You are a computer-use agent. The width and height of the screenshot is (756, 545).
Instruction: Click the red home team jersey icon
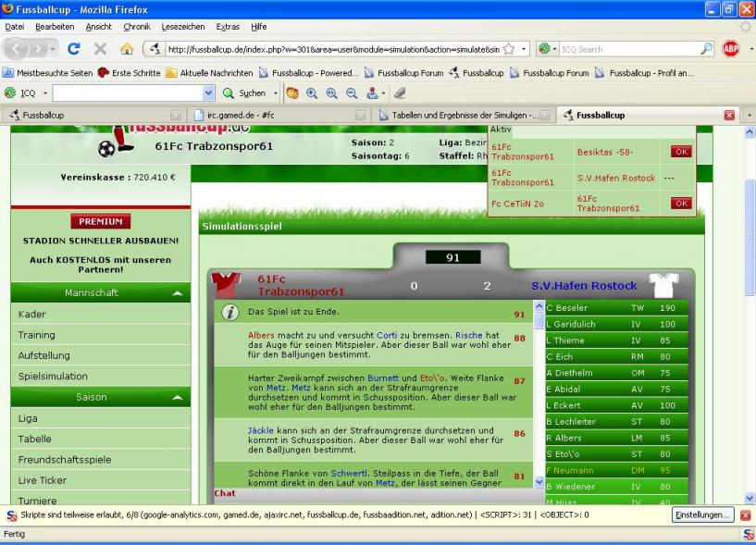pos(226,284)
